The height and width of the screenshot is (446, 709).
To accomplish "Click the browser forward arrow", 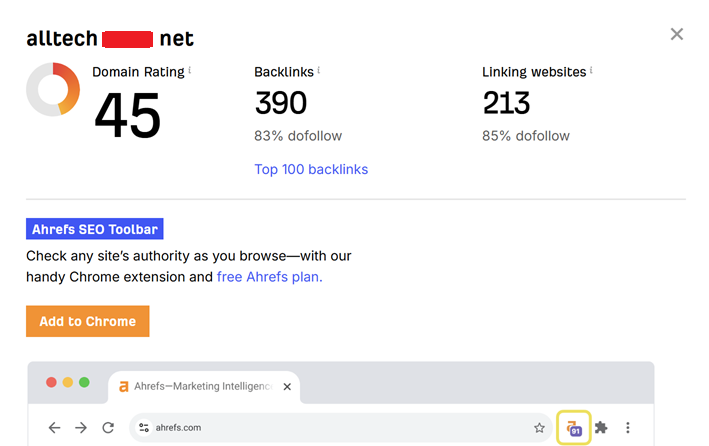I will (x=81, y=427).
